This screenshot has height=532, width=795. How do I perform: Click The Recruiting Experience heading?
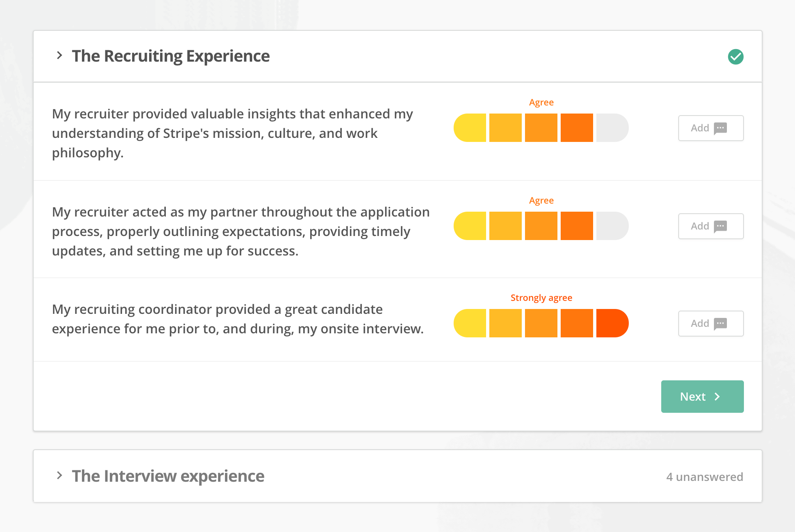pyautogui.click(x=171, y=56)
